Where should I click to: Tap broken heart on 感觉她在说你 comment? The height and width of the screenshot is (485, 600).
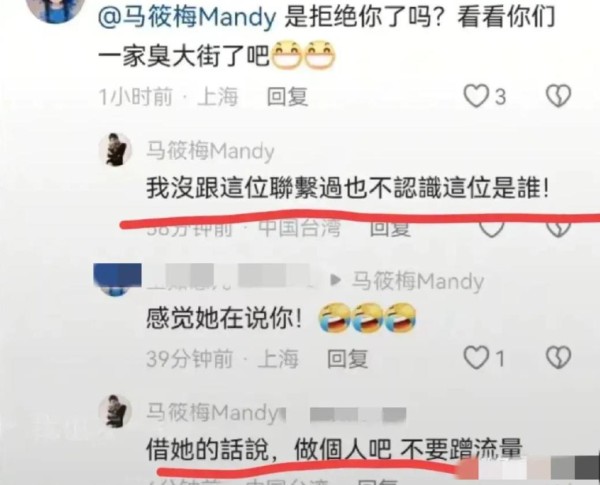point(558,358)
